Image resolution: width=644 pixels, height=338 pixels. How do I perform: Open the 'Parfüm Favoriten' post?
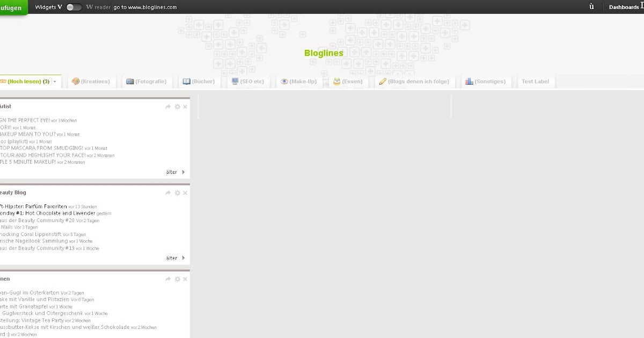(33, 207)
